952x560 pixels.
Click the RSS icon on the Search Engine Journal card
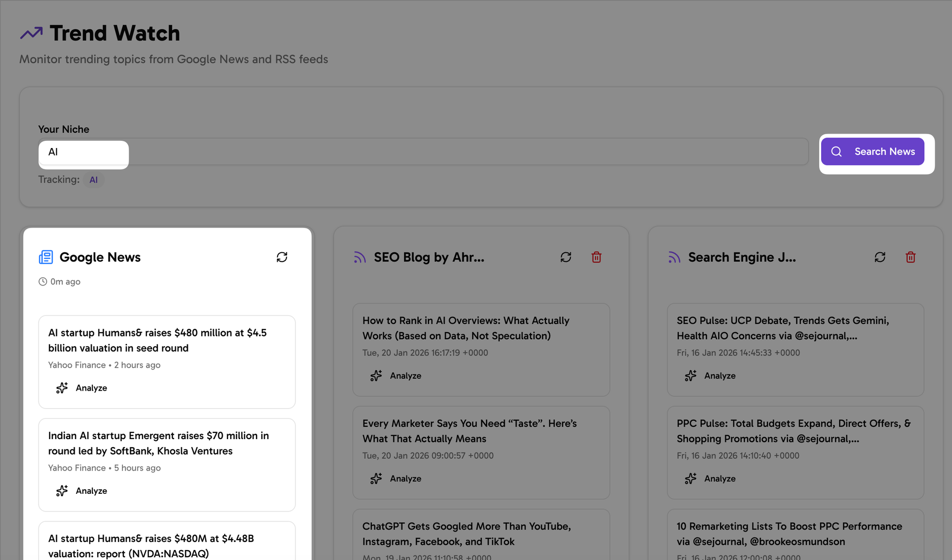pos(674,257)
